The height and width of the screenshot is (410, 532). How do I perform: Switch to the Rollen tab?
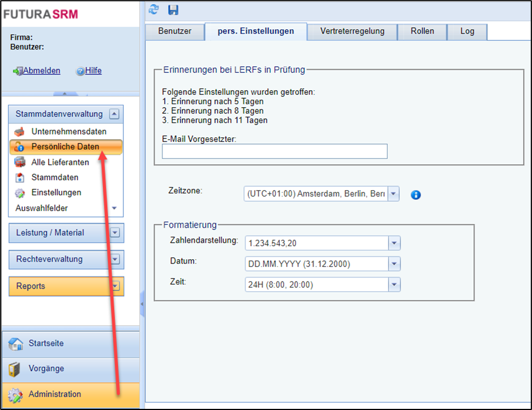[422, 31]
